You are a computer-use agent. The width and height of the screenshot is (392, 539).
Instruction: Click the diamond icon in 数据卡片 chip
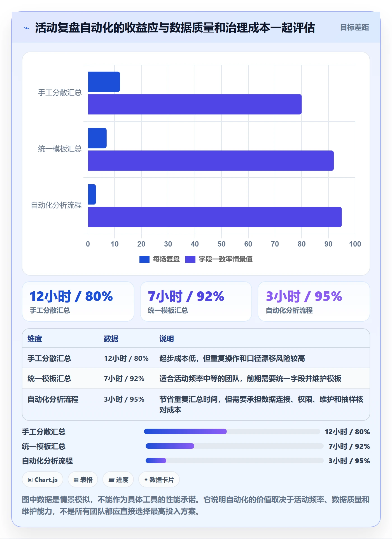click(146, 480)
